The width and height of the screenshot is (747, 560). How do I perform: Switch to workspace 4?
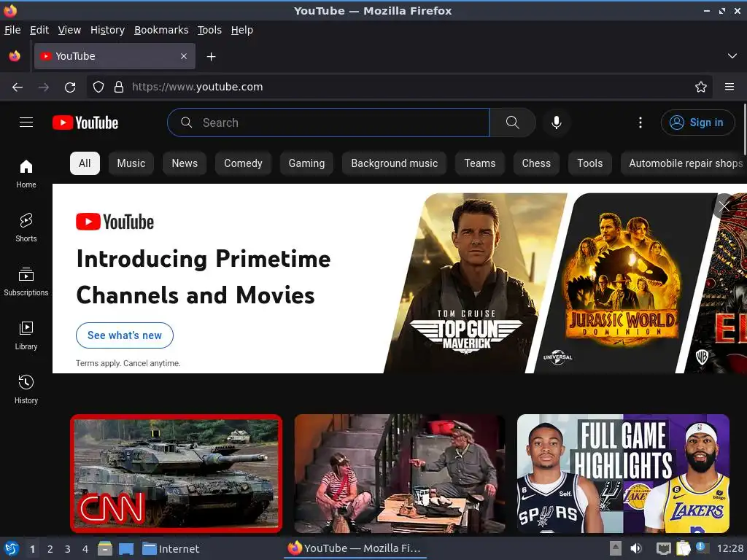[x=85, y=549]
